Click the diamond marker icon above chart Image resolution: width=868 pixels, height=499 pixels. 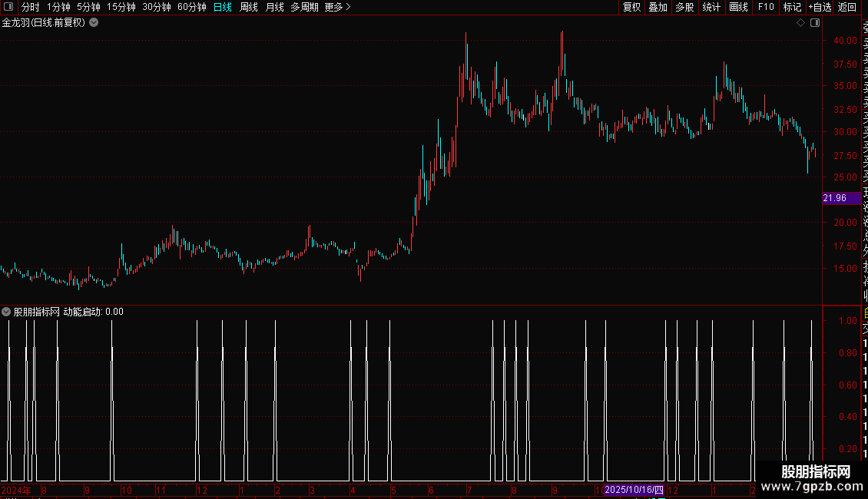coord(800,23)
